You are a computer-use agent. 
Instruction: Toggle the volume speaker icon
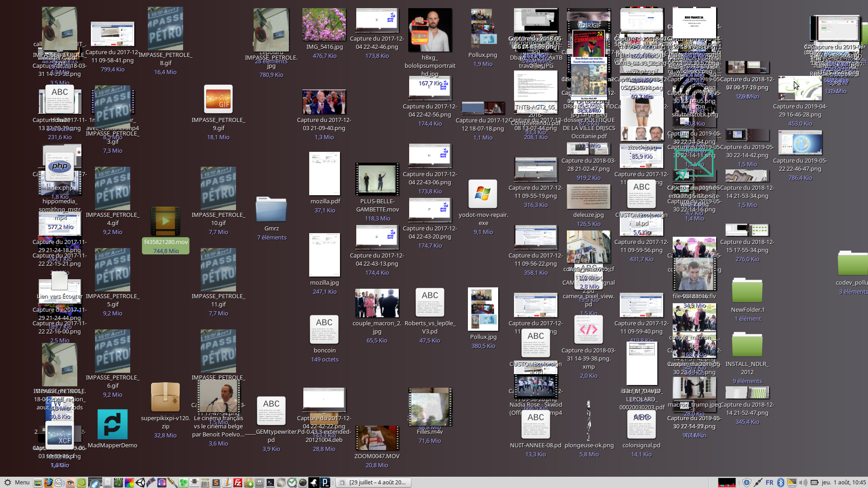click(803, 483)
